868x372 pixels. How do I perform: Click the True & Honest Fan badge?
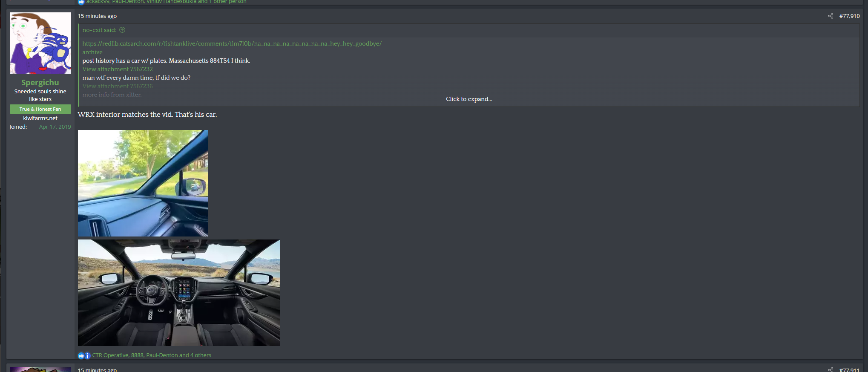40,109
